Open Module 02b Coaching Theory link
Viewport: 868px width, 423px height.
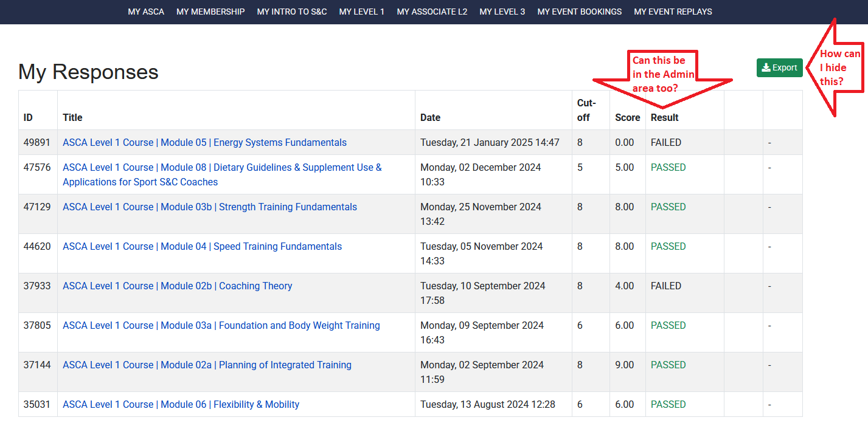[x=177, y=286]
